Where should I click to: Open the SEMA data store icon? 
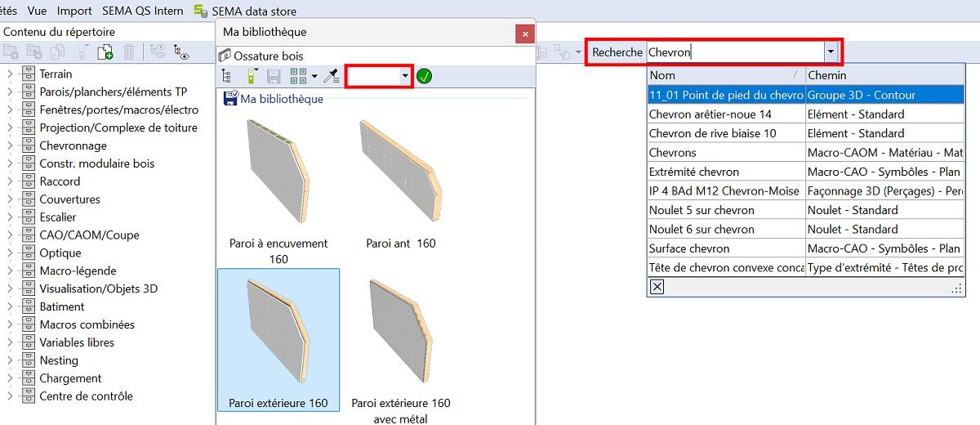pos(200,11)
